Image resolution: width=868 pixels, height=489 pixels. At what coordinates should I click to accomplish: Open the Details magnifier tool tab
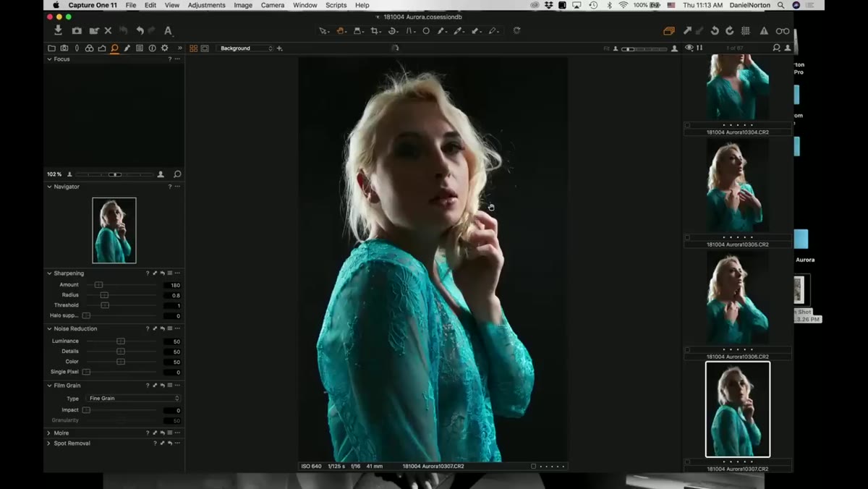[114, 48]
